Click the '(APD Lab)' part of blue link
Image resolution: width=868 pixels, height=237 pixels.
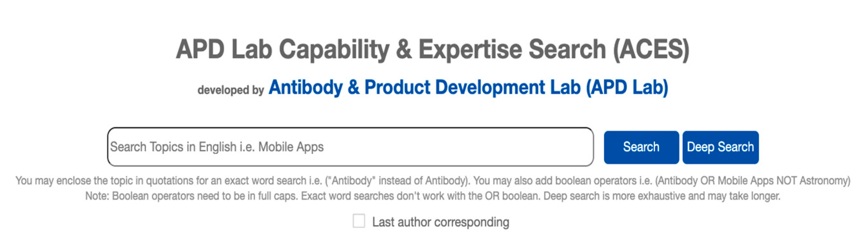(627, 87)
